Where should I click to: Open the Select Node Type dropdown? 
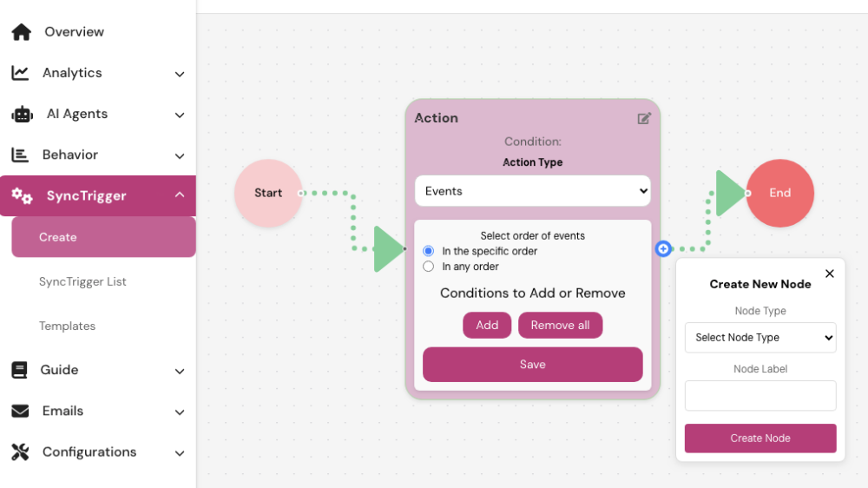759,338
